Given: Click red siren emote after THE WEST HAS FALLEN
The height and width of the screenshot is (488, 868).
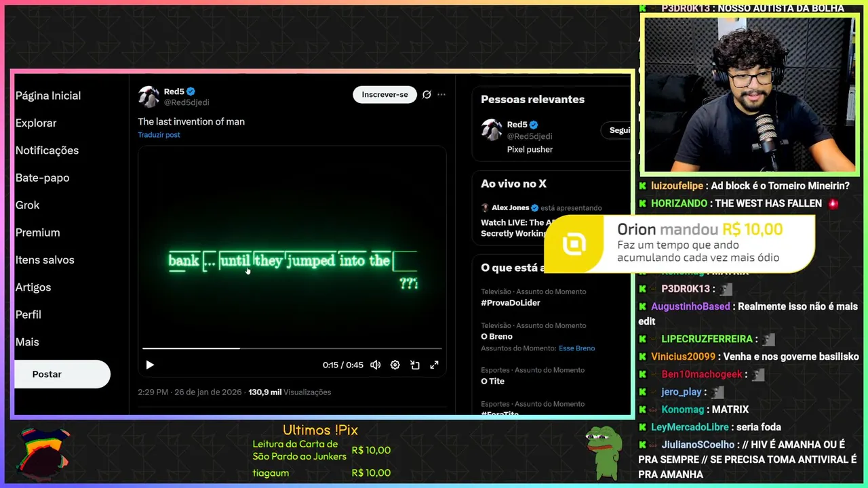Looking at the screenshot, I should (833, 203).
